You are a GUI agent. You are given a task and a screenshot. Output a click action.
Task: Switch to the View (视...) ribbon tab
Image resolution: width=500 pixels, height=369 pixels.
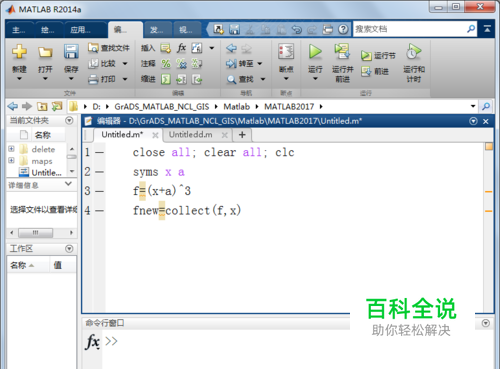coord(186,30)
